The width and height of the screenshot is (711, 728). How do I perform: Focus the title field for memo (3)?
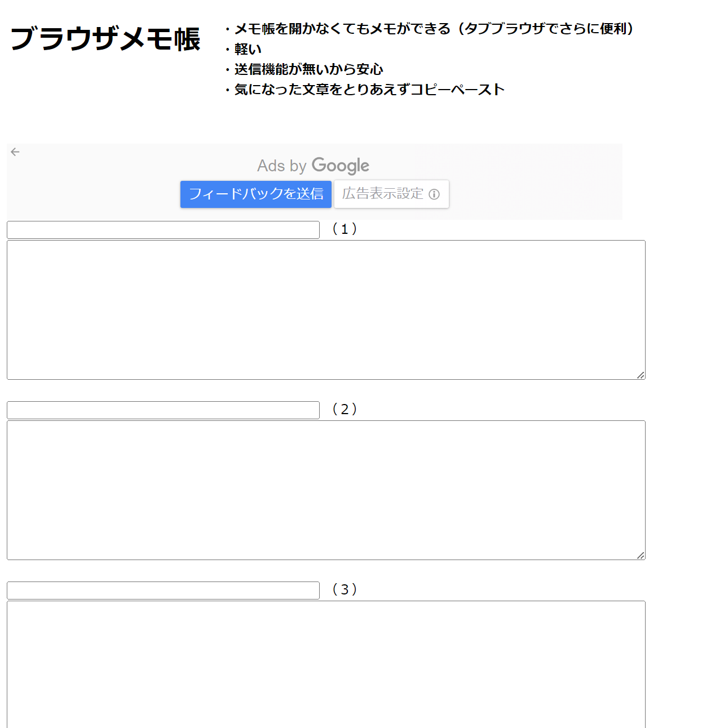(x=163, y=591)
